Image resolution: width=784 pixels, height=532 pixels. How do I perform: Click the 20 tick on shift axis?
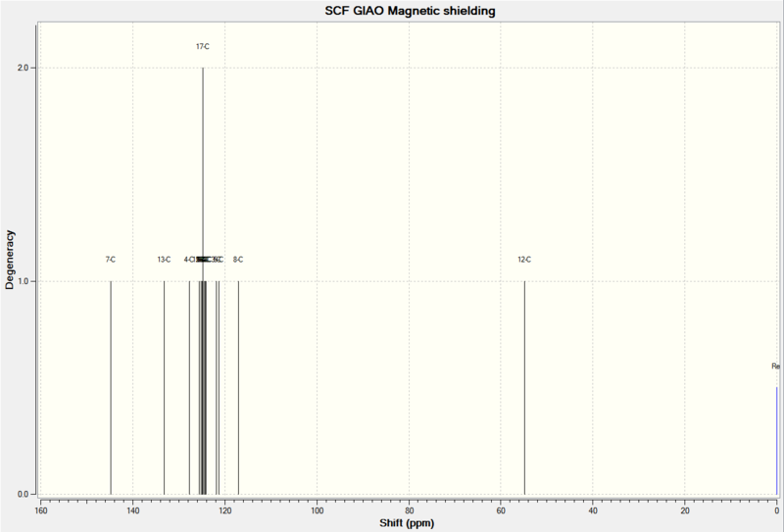pos(684,510)
